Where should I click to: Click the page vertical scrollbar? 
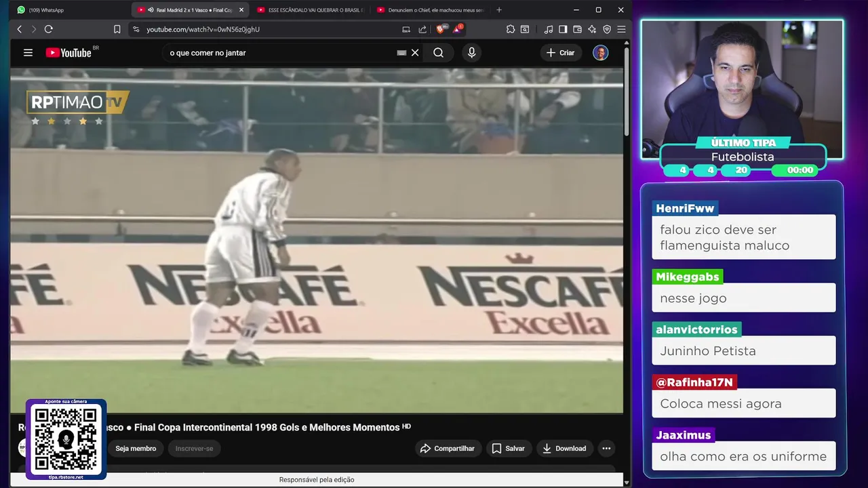point(627,91)
